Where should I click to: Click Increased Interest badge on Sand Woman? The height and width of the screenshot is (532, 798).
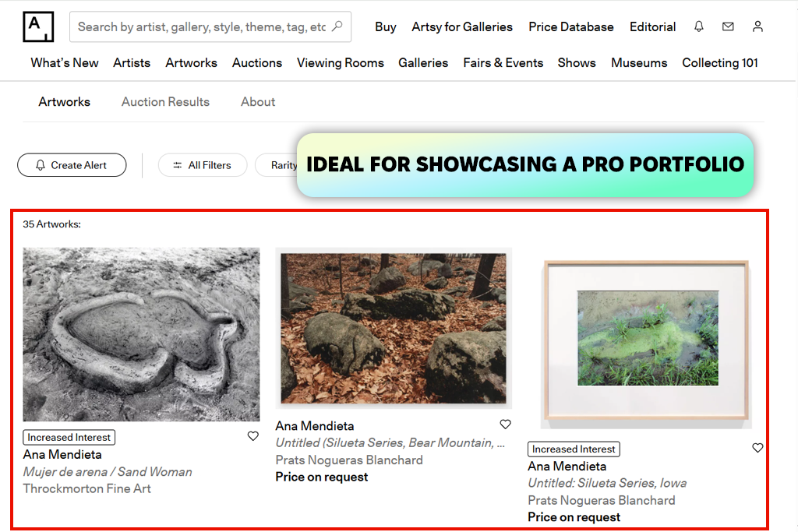69,438
